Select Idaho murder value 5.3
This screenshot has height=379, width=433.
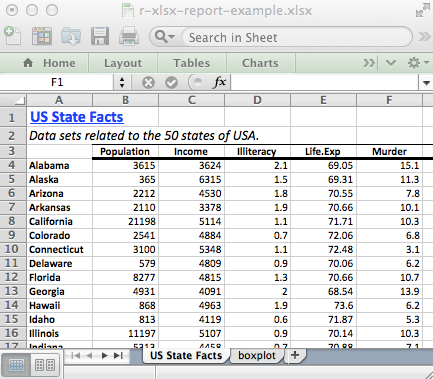pyautogui.click(x=389, y=320)
